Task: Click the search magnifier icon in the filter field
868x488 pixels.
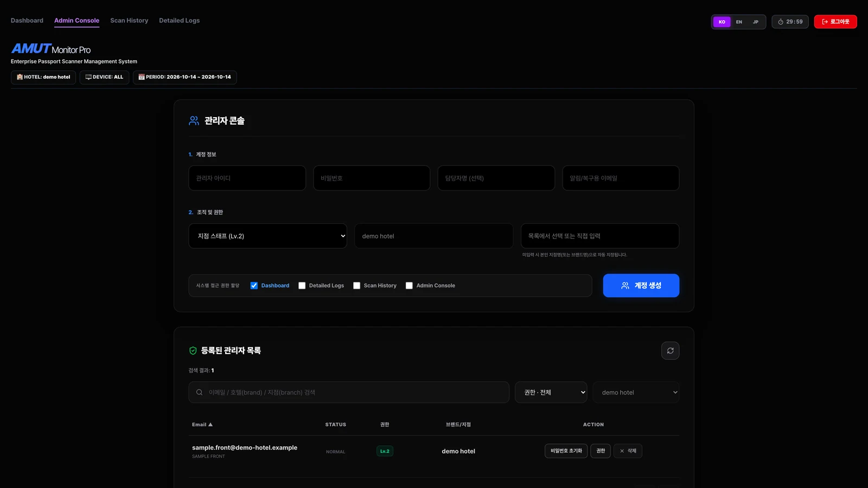Action: (x=199, y=393)
